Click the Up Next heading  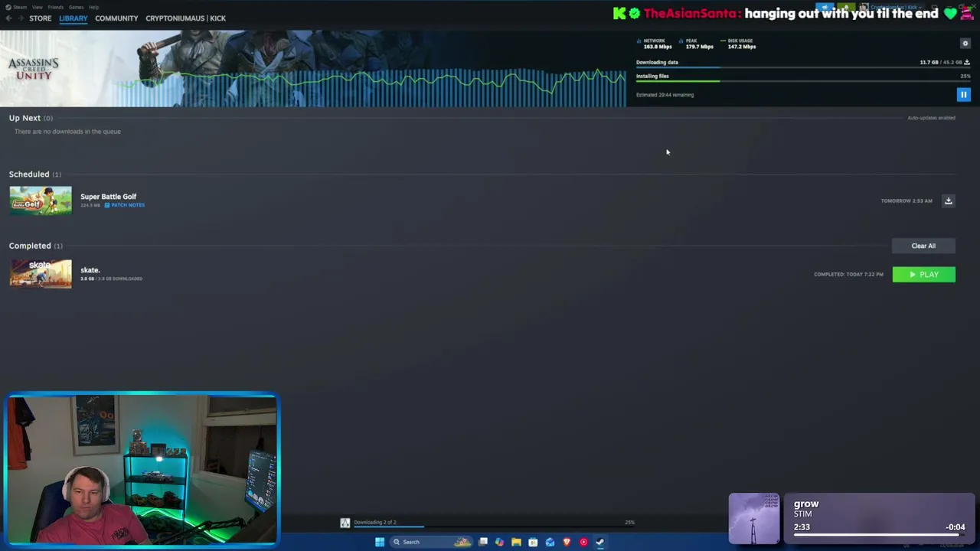click(24, 118)
